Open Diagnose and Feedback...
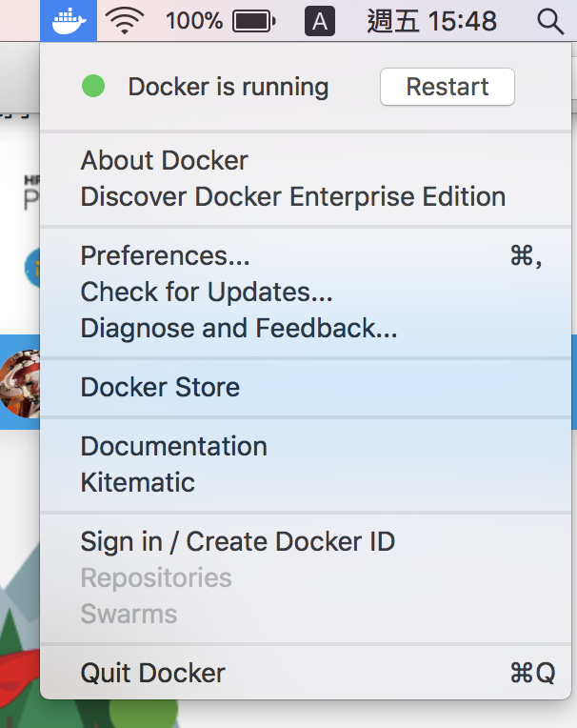Image resolution: width=577 pixels, height=728 pixels. pos(239,328)
